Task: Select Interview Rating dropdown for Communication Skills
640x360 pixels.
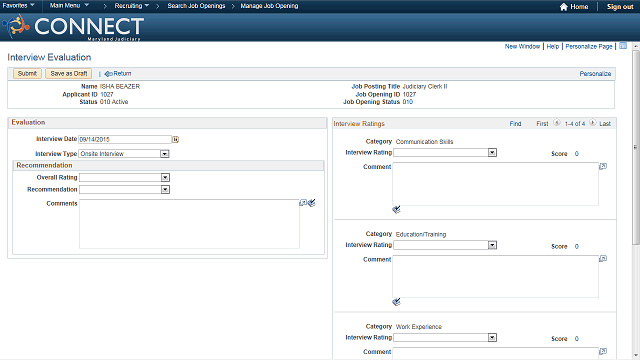Action: (445, 153)
